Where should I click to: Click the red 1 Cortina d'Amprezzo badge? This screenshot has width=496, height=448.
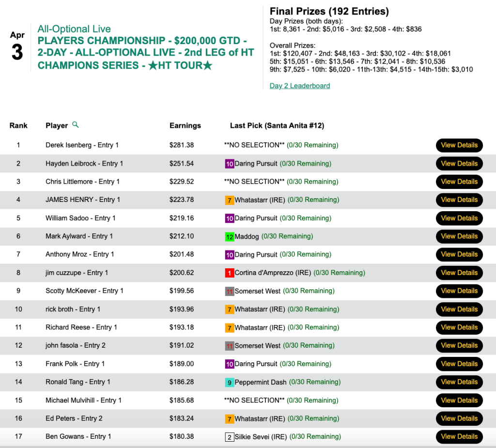[230, 273]
